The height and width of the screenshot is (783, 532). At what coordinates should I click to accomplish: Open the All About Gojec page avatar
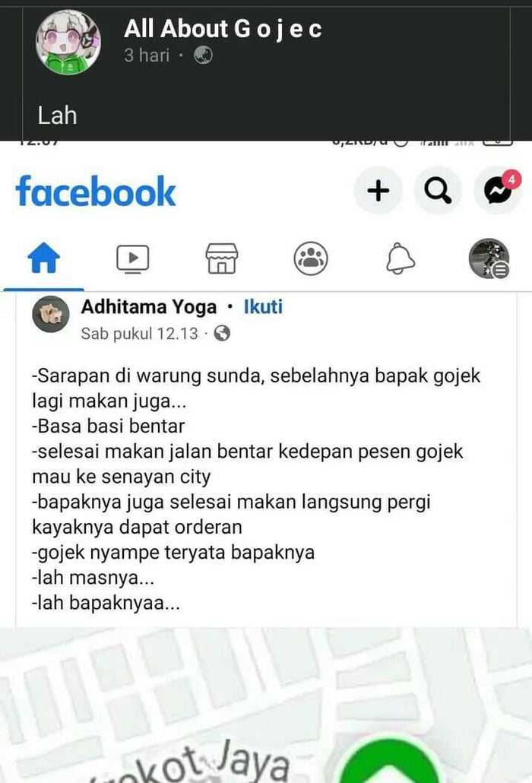click(68, 43)
